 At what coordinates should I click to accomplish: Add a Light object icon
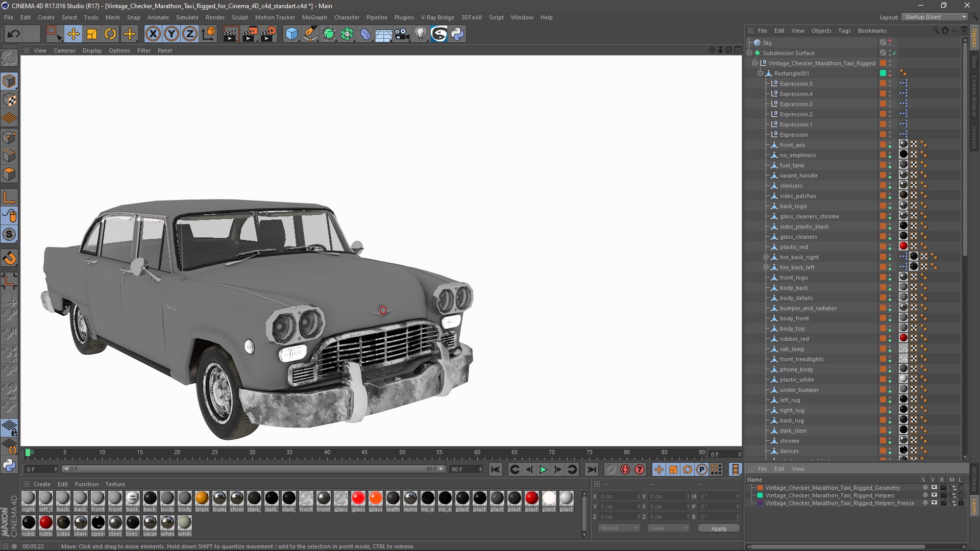pyautogui.click(x=420, y=34)
